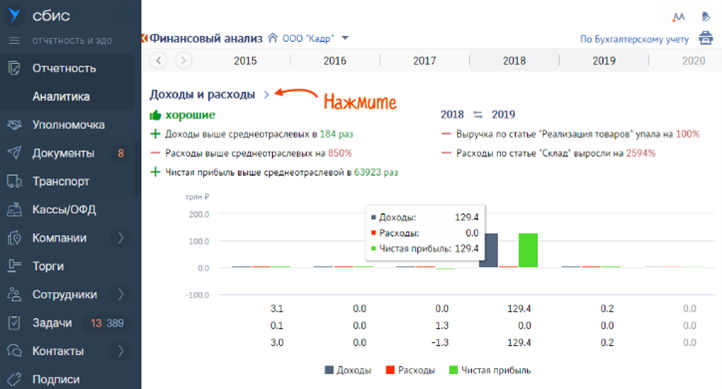
Task: Click the Уполномочка handshake icon
Action: [x=14, y=124]
